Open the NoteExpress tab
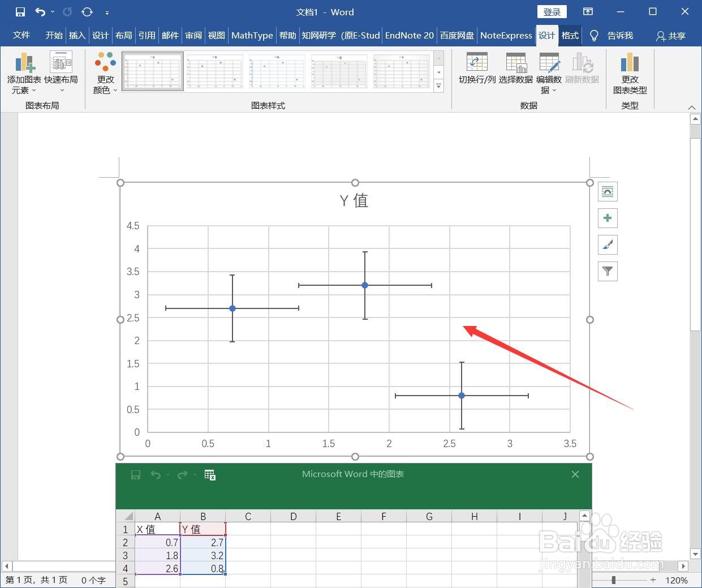Viewport: 702px width, 588px height. pos(506,35)
